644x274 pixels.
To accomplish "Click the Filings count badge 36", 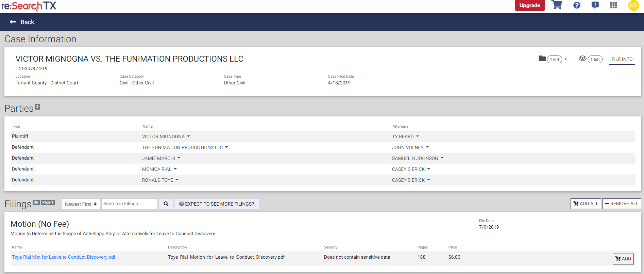I will click(36, 202).
